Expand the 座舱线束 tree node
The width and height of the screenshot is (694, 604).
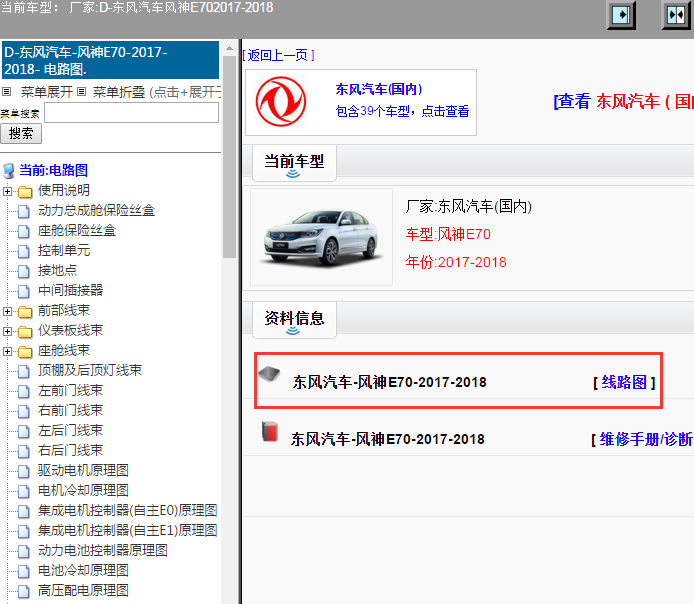point(7,351)
